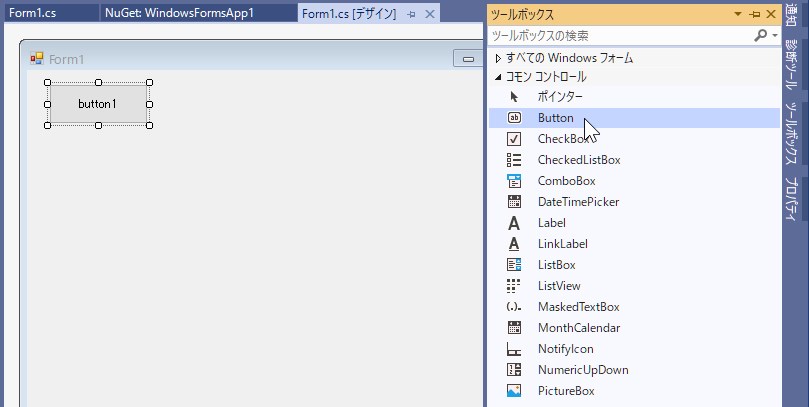Select PictureBox text in toolbox
The width and height of the screenshot is (809, 407).
[566, 391]
